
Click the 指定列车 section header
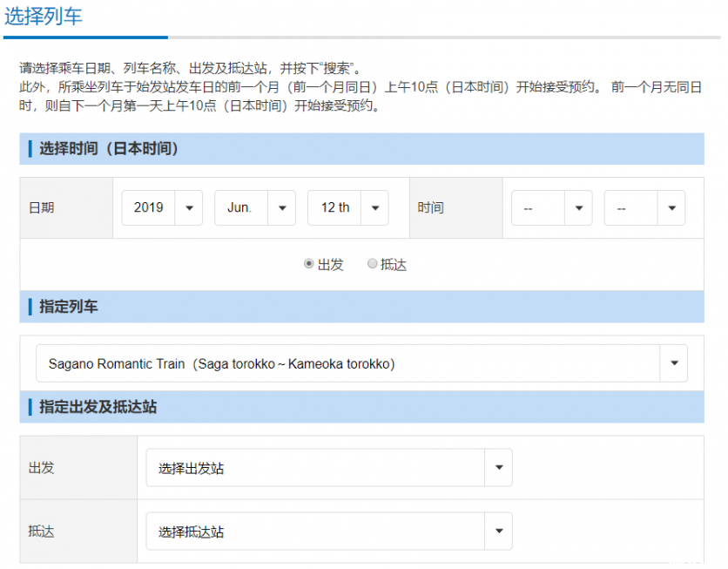(x=361, y=307)
